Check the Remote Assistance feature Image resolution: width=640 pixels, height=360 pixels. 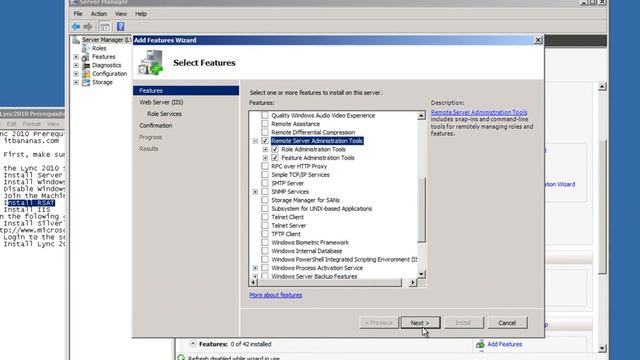pyautogui.click(x=265, y=124)
